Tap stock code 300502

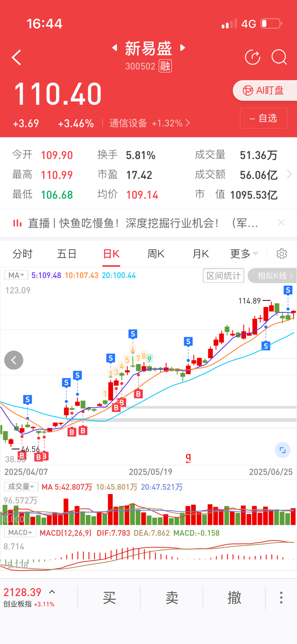140,66
